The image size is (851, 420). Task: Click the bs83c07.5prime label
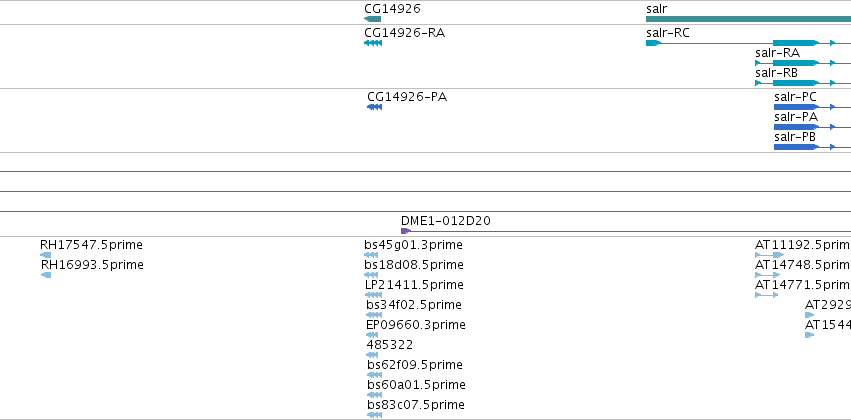415,405
